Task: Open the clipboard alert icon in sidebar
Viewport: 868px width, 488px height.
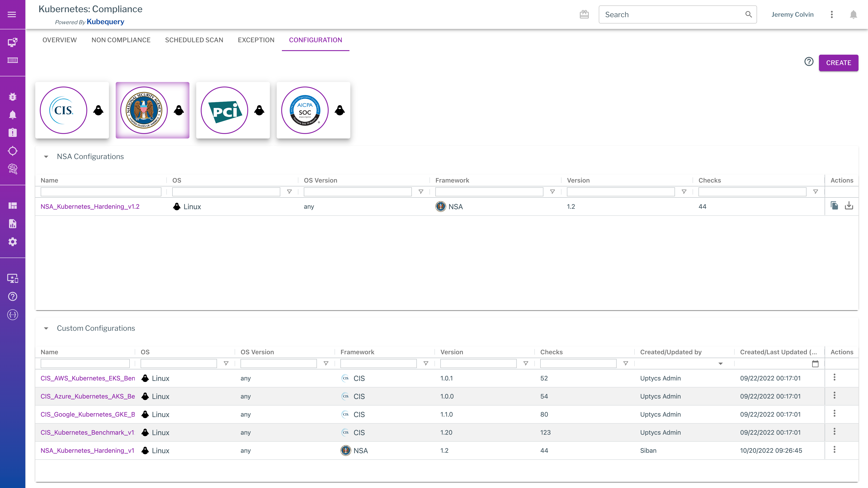Action: click(12, 133)
